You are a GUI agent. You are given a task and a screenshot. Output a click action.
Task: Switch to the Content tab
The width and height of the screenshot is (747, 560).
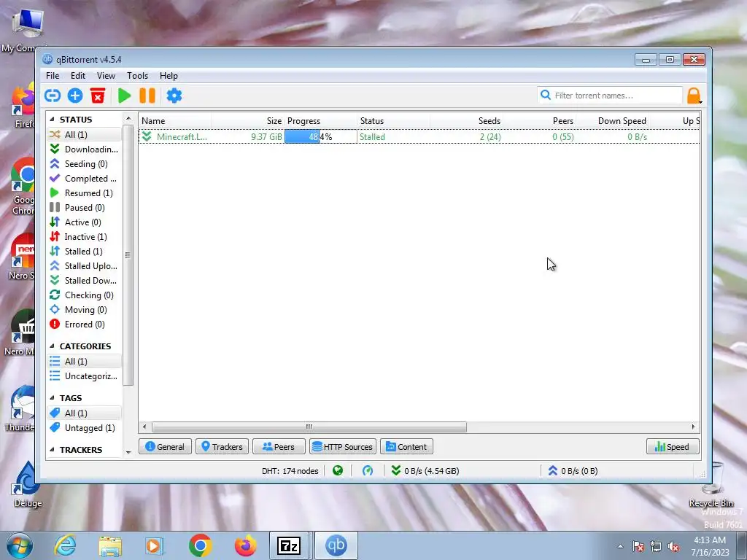coord(406,447)
